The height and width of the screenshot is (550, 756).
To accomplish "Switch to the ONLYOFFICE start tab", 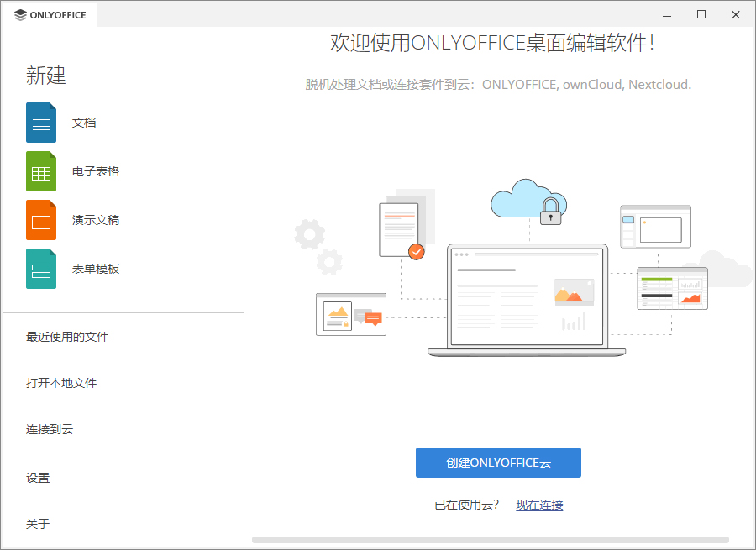I will pyautogui.click(x=48, y=14).
